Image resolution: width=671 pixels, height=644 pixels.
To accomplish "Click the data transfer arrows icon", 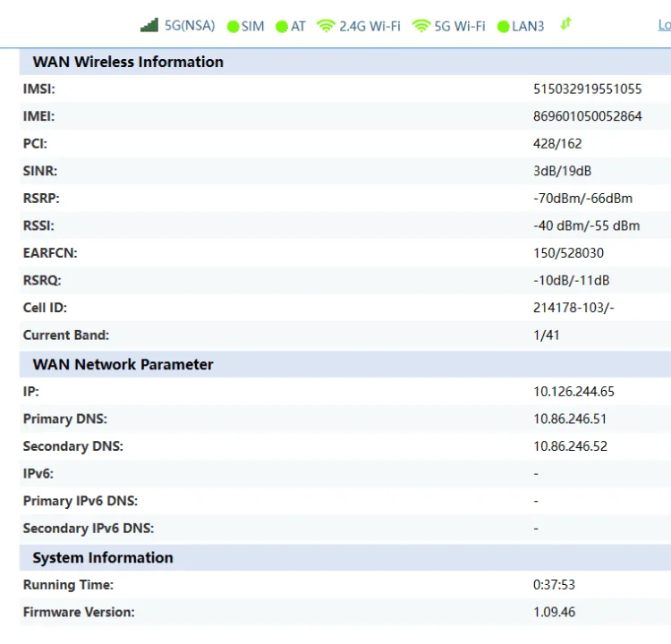I will (x=565, y=24).
